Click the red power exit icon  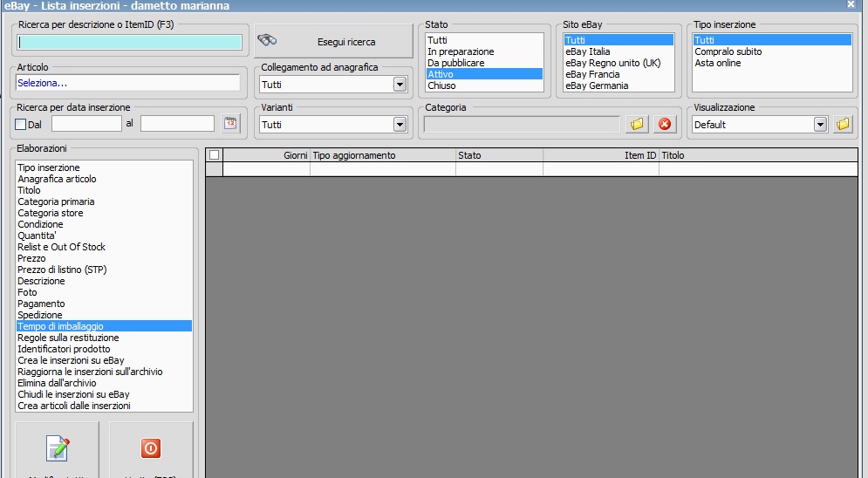pos(151,448)
